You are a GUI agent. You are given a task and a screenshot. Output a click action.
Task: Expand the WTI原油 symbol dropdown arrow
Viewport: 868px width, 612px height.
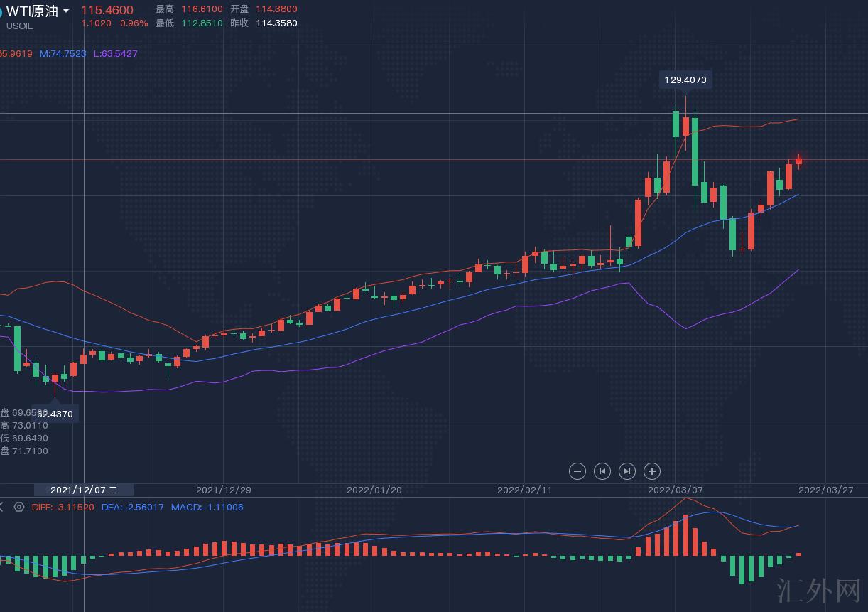tap(66, 11)
